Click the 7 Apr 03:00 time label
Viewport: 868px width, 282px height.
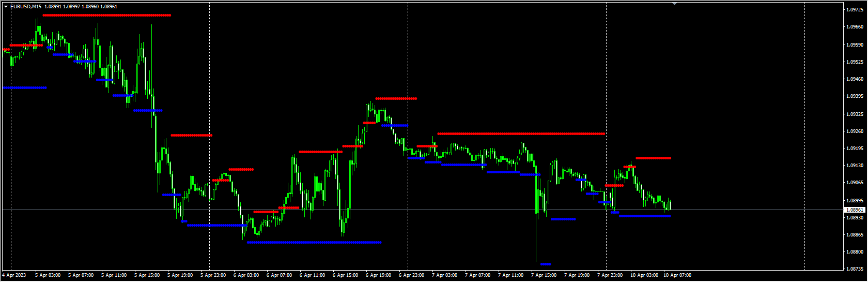click(x=445, y=275)
